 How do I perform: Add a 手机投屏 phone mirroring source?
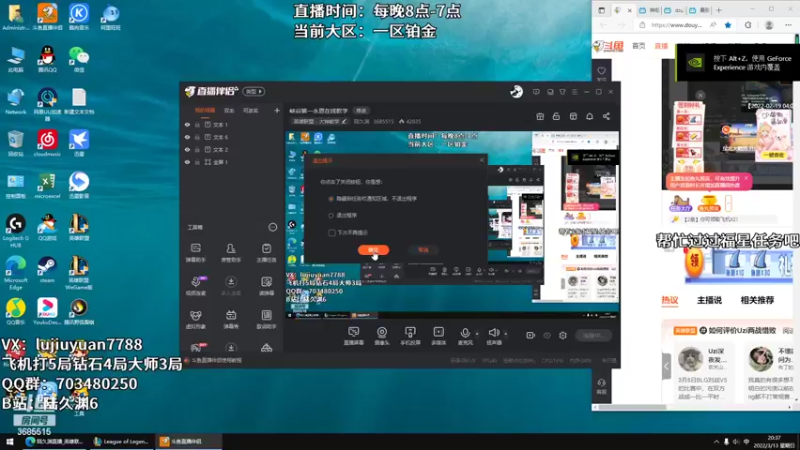pos(410,336)
